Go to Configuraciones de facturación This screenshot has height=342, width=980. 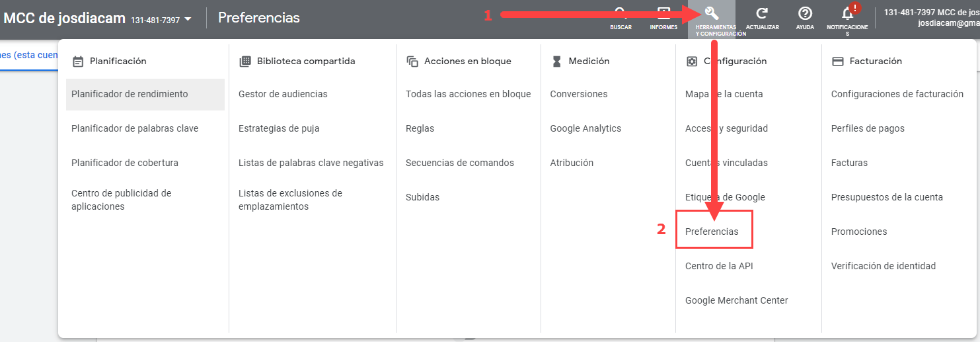(897, 94)
